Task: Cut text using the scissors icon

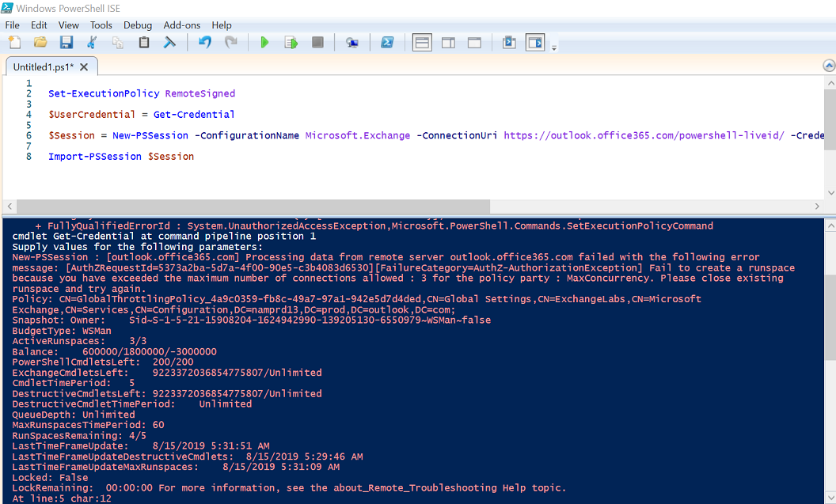Action: coord(93,42)
